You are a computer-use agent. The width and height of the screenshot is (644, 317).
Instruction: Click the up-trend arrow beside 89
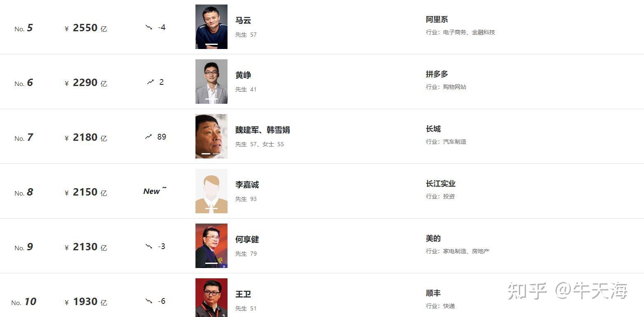pyautogui.click(x=149, y=137)
